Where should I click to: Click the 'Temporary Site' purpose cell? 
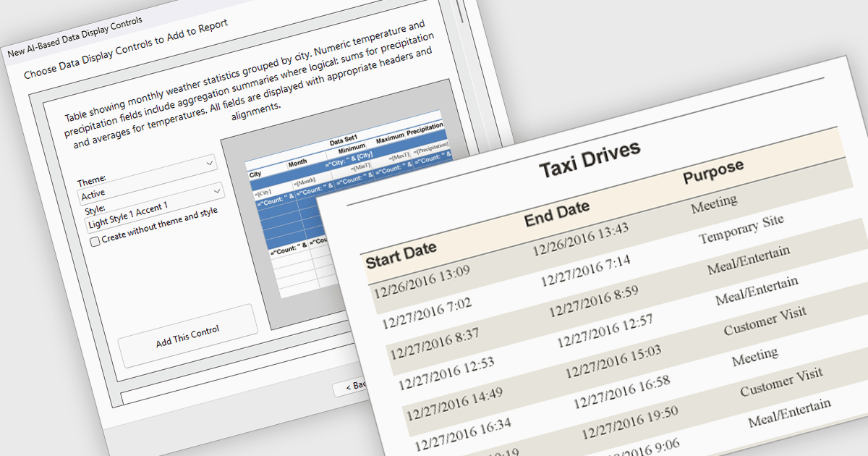(x=741, y=229)
